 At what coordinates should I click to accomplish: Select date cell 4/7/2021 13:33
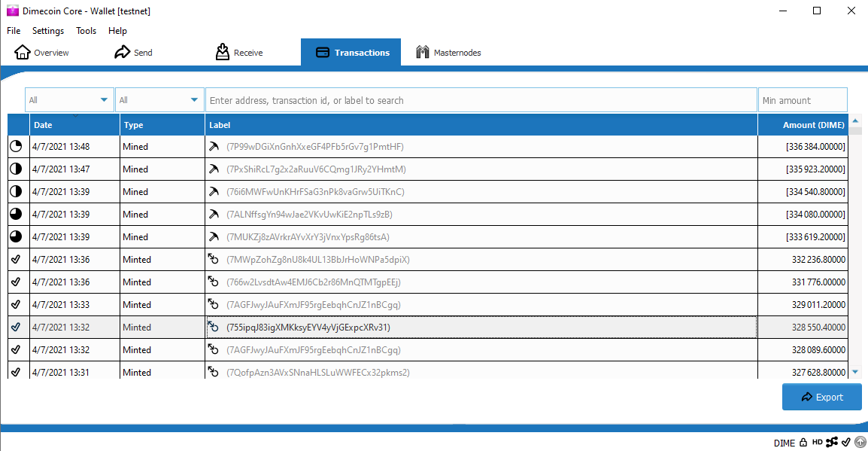[74, 305]
